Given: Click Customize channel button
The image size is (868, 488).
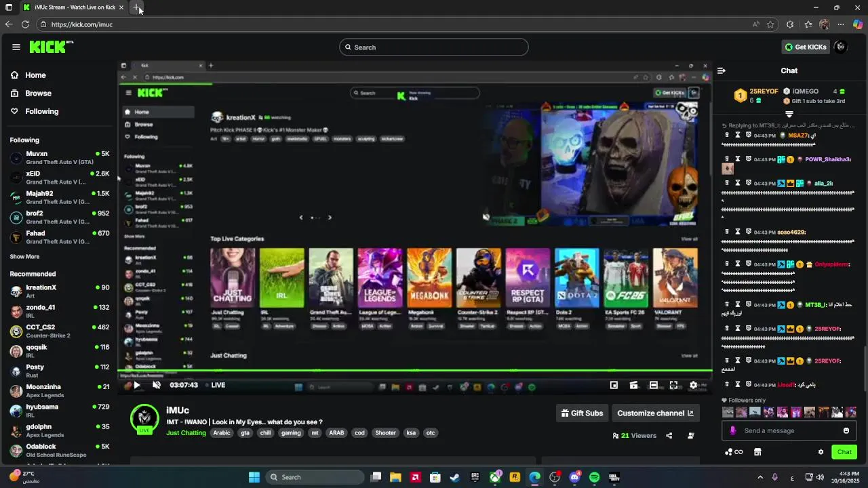Looking at the screenshot, I should tap(655, 413).
